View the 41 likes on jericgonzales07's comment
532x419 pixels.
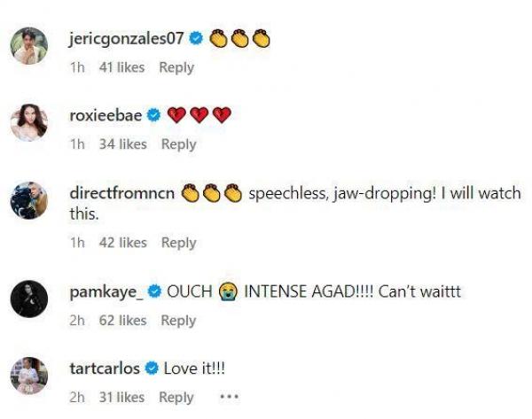click(121, 67)
